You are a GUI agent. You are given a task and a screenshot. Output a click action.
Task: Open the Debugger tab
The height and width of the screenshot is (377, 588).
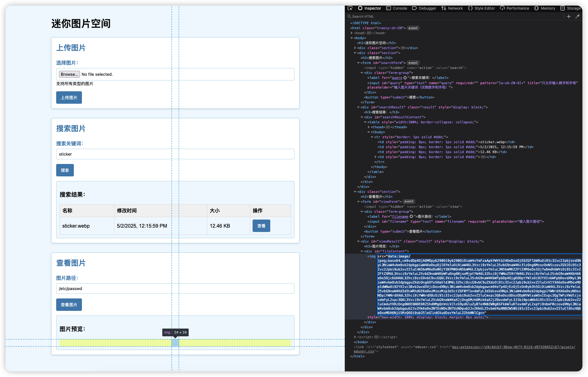pyautogui.click(x=424, y=8)
